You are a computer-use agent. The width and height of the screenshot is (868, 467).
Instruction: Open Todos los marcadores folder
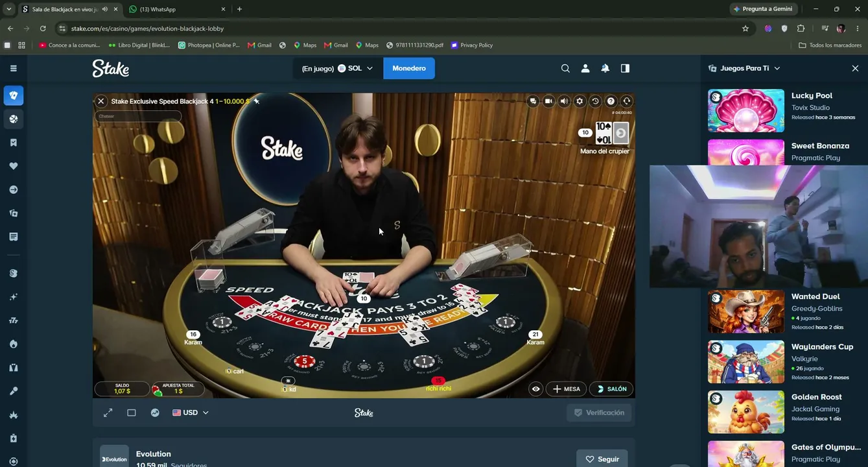click(x=830, y=45)
